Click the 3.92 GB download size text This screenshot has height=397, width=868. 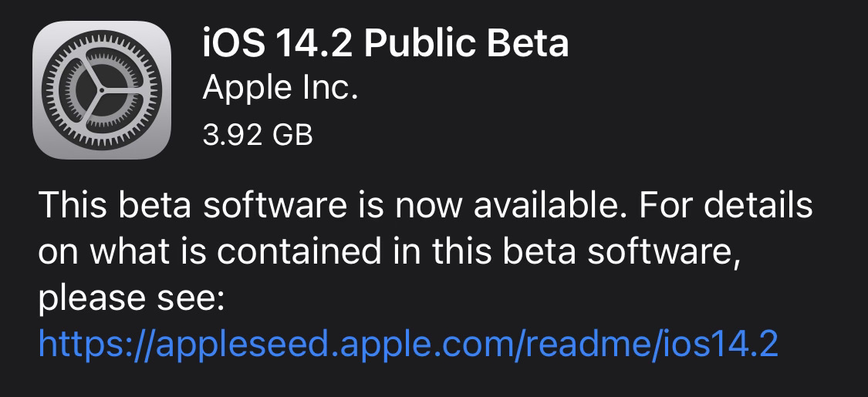(258, 134)
